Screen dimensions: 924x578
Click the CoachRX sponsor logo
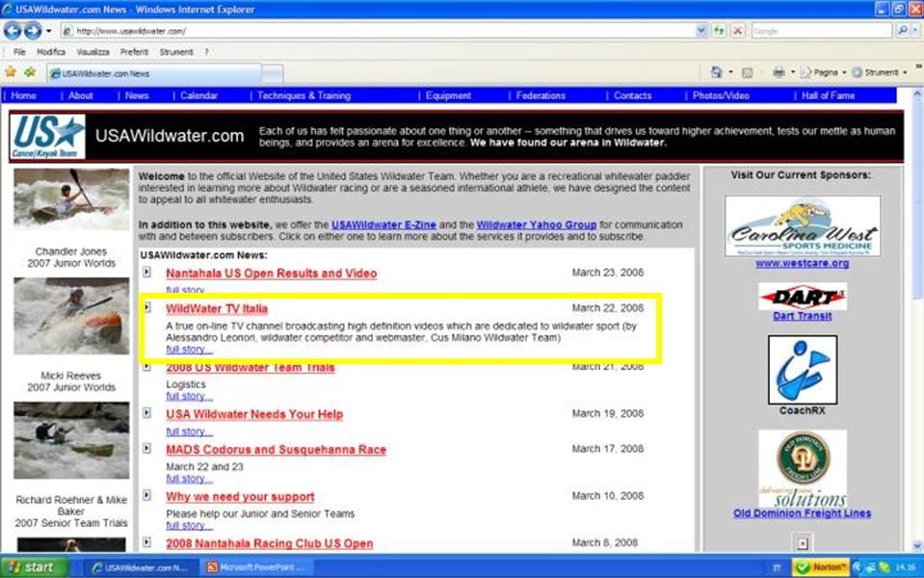click(802, 370)
